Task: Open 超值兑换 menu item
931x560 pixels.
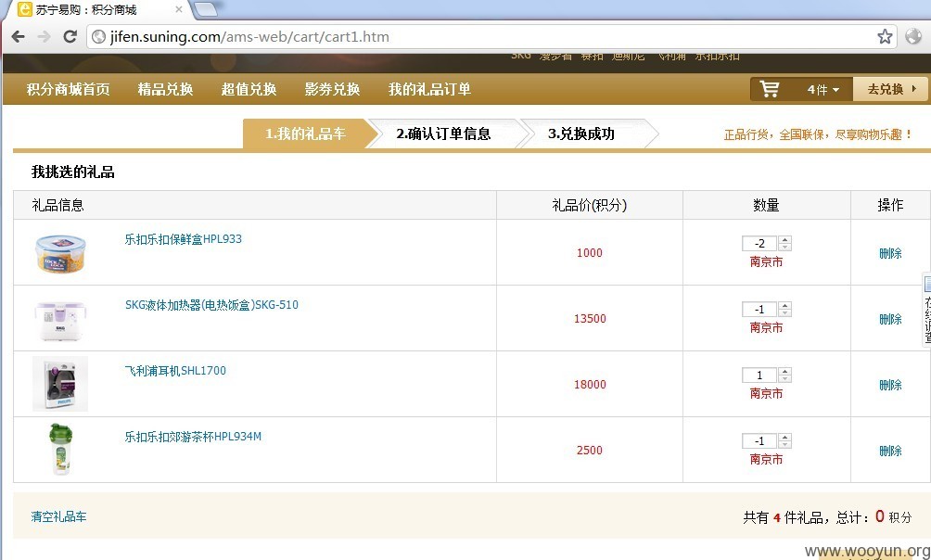Action: coord(249,89)
